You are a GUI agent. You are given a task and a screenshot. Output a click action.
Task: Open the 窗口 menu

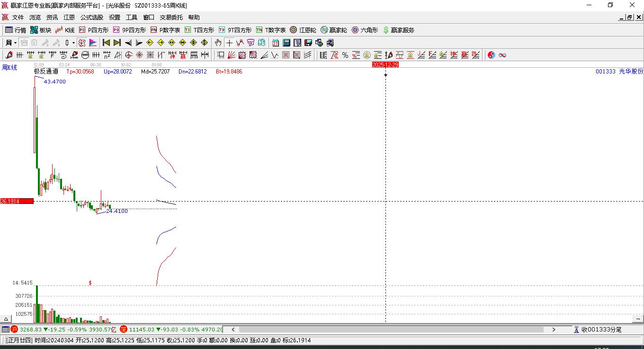pyautogui.click(x=149, y=18)
